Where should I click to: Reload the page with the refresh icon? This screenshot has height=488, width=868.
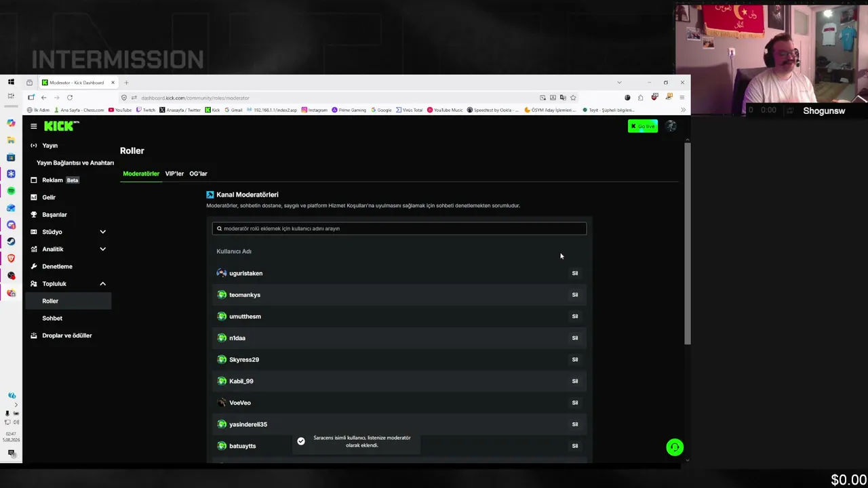70,98
